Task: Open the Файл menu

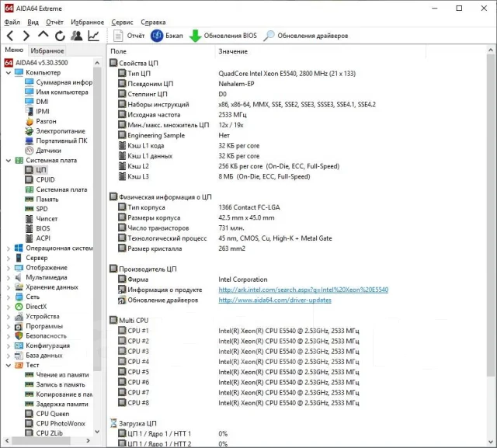Action: [12, 23]
